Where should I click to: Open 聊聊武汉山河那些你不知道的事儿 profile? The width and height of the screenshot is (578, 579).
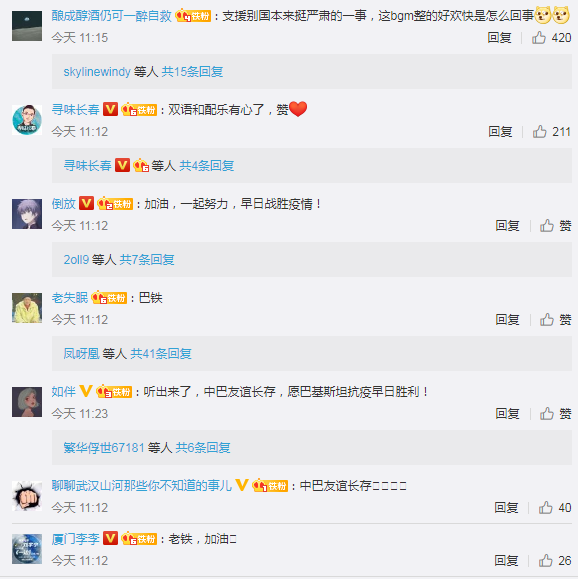coord(141,486)
